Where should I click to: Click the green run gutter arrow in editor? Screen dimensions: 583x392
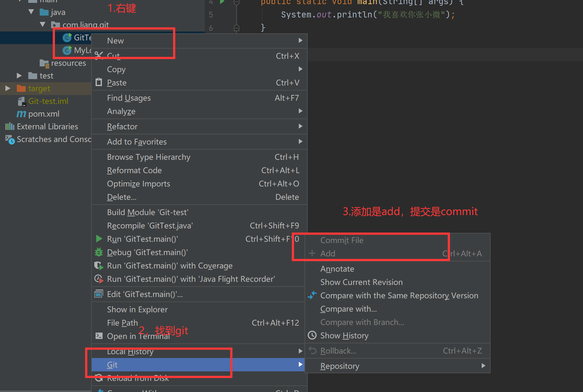tap(222, 2)
